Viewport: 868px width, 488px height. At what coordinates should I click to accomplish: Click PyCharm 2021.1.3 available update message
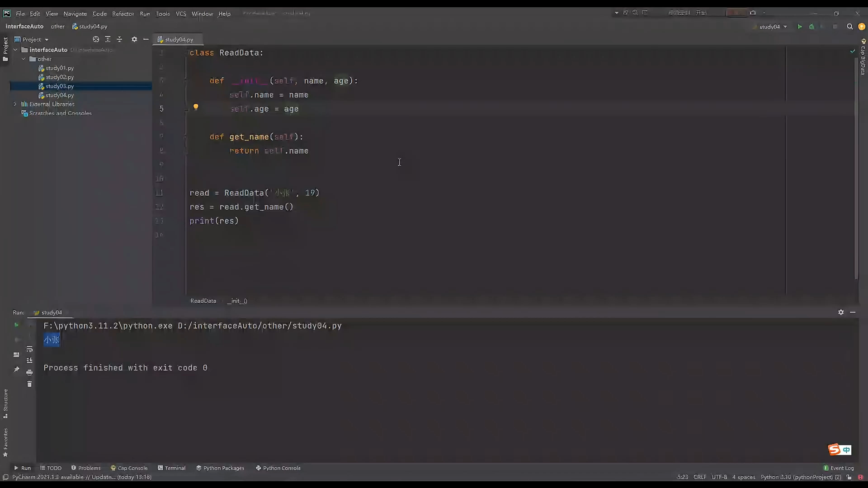pos(82,477)
